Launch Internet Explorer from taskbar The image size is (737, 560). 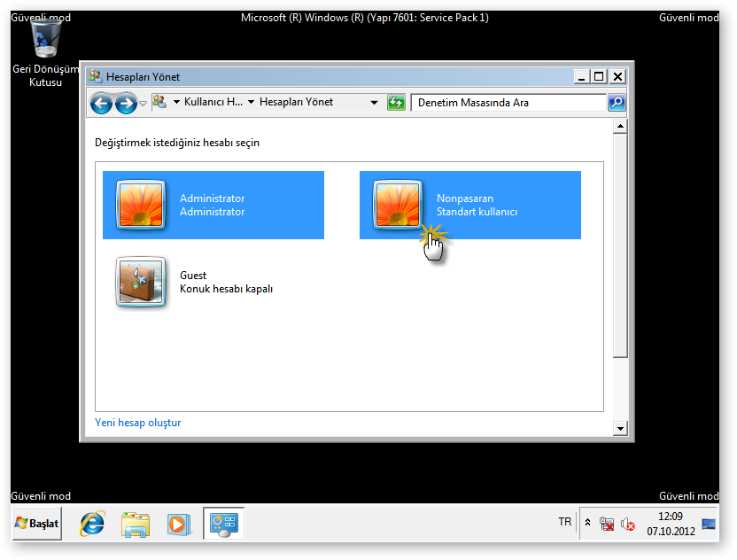coord(92,524)
